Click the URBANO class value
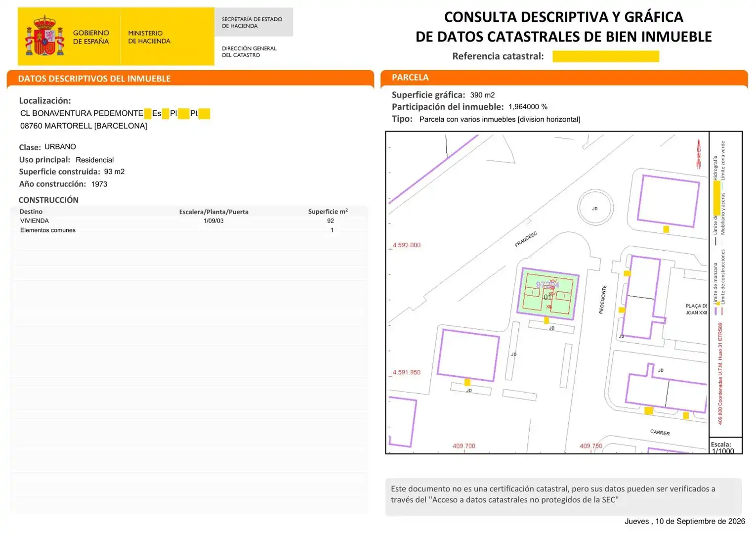 click(x=60, y=147)
